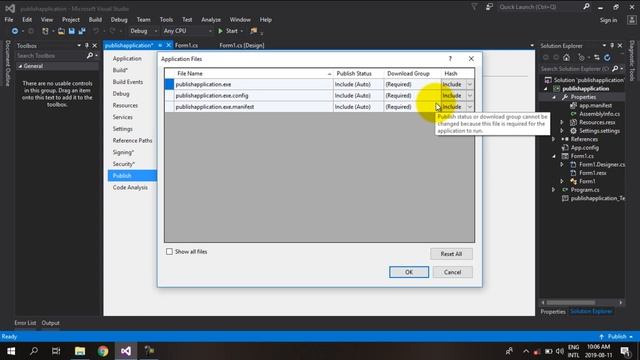Collapse the Properties node in Solution Explorer
The width and height of the screenshot is (640, 360).
[554, 97]
